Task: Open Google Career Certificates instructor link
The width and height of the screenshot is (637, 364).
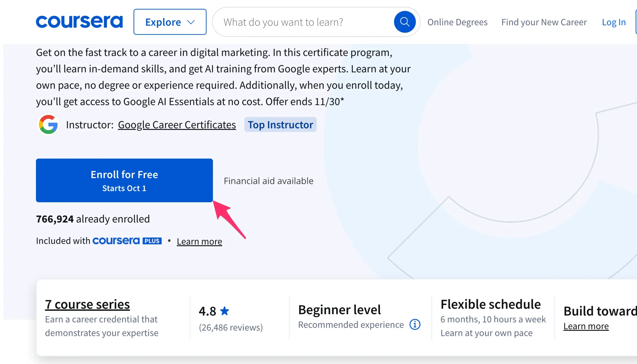Action: coord(177,124)
